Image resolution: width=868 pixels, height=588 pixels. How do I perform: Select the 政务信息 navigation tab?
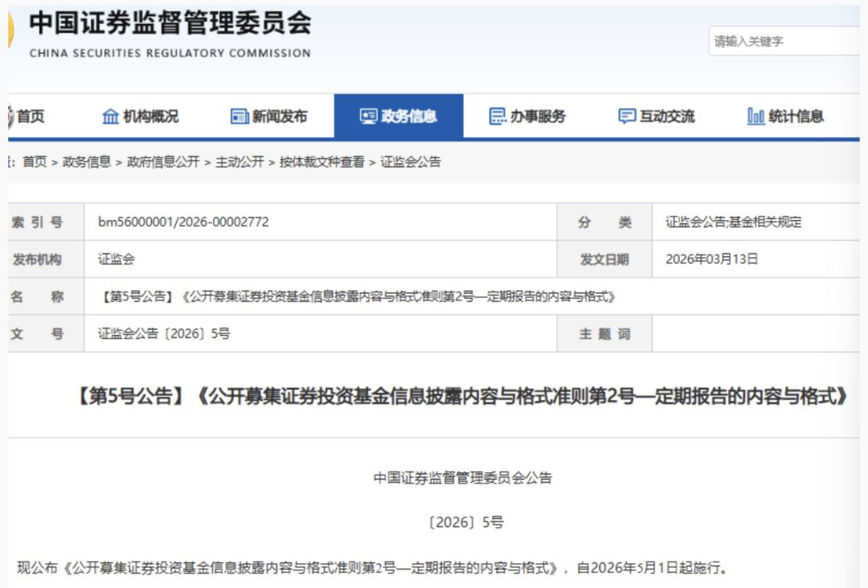(399, 116)
